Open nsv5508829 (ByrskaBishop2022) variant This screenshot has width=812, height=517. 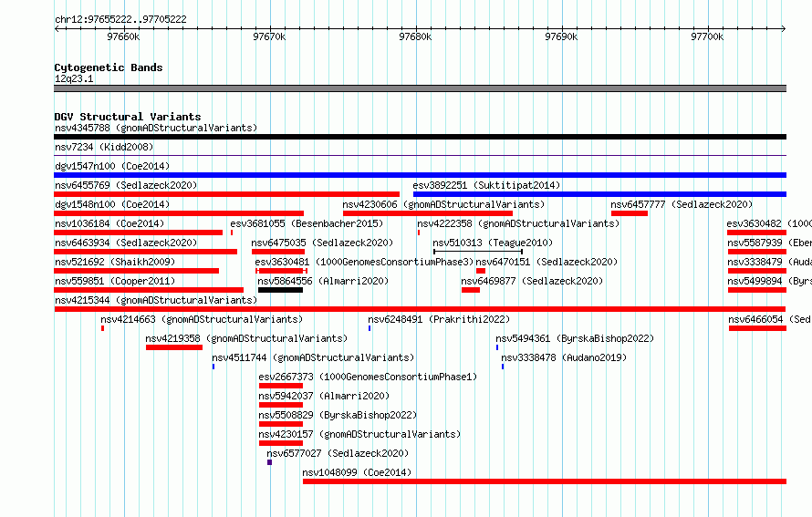tap(338, 415)
